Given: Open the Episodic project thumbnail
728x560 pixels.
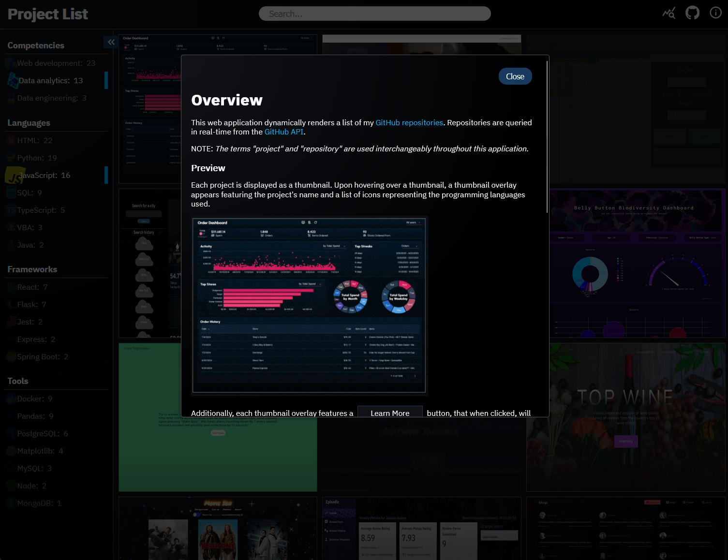Looking at the screenshot, I should 422,528.
